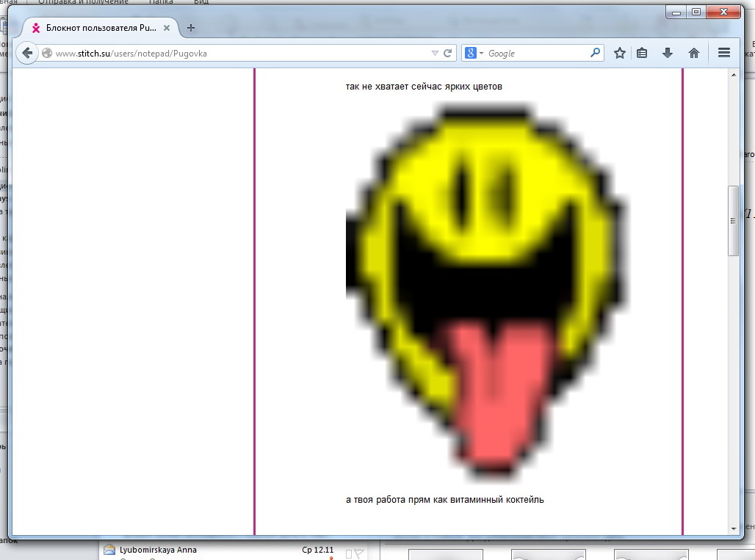Click inside the Google search field
Viewport: 755px width, 560px height.
click(536, 53)
